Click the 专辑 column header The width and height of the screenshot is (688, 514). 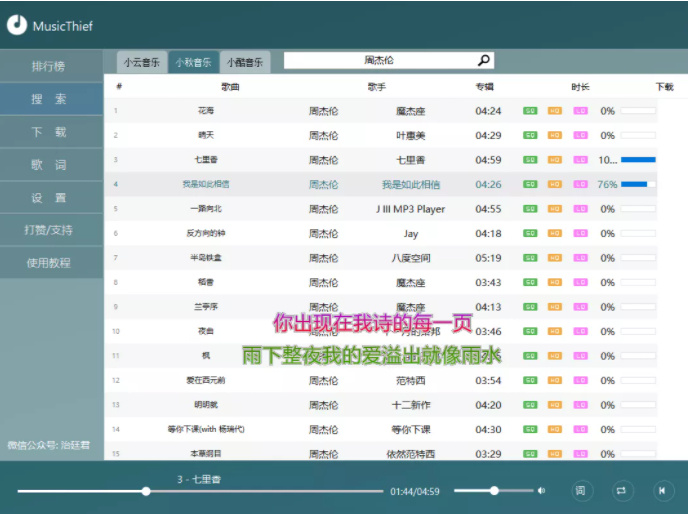[484, 87]
